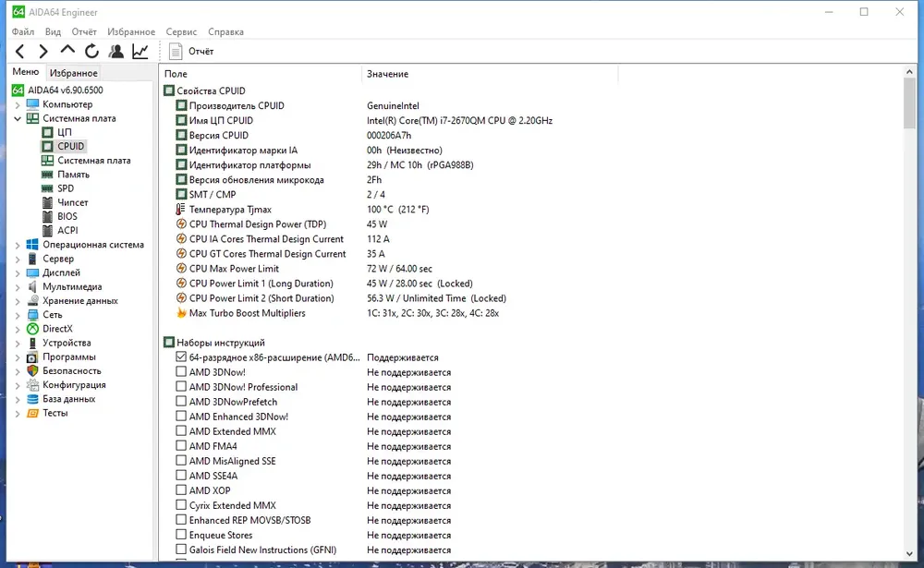Open the DirectX tree entry

[57, 329]
